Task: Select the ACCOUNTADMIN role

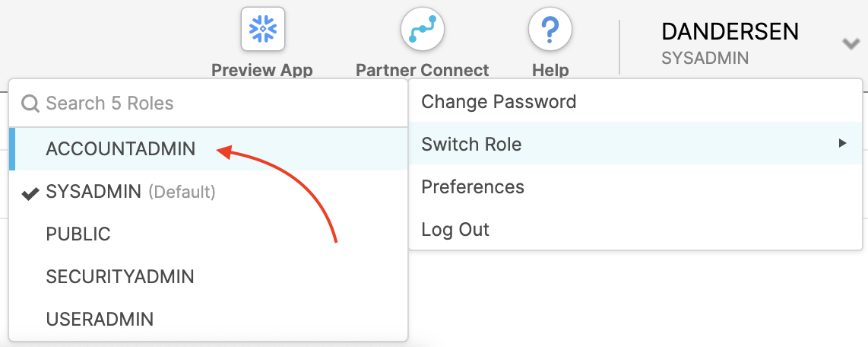Action: 121,149
